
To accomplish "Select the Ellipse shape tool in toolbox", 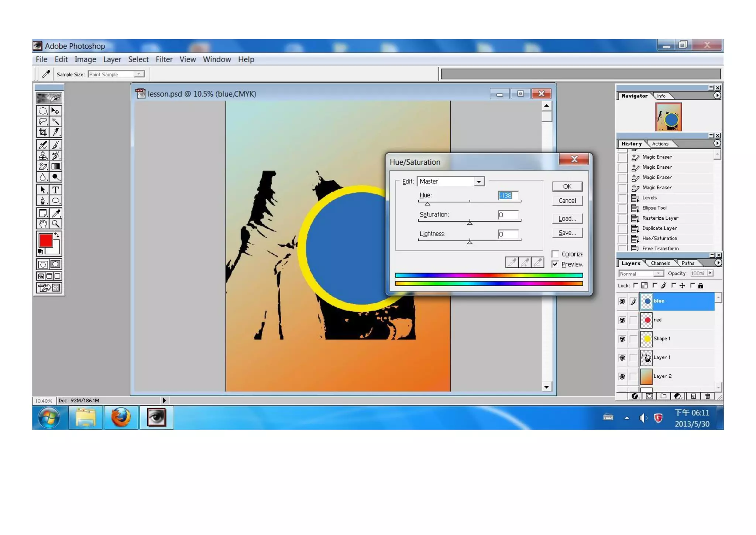I will [x=55, y=200].
